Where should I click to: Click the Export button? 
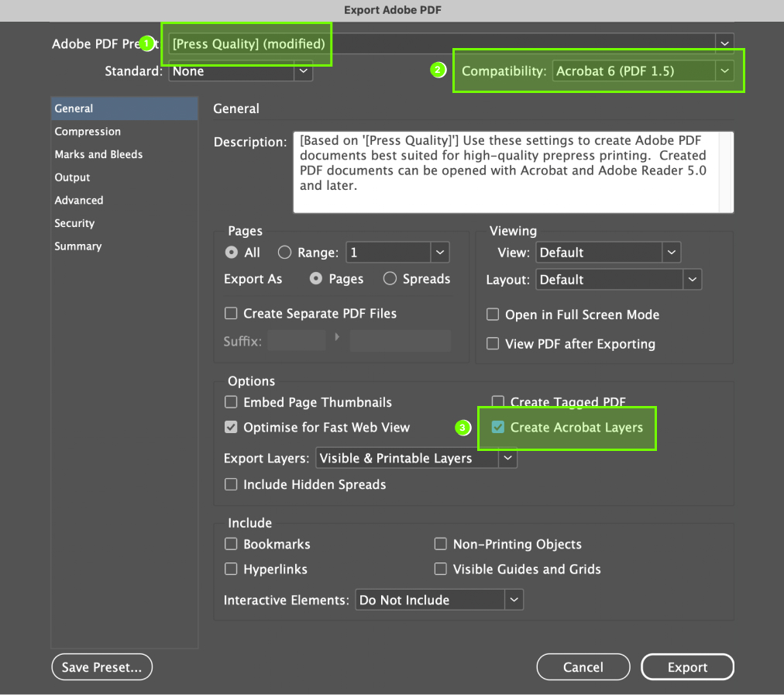[687, 667]
